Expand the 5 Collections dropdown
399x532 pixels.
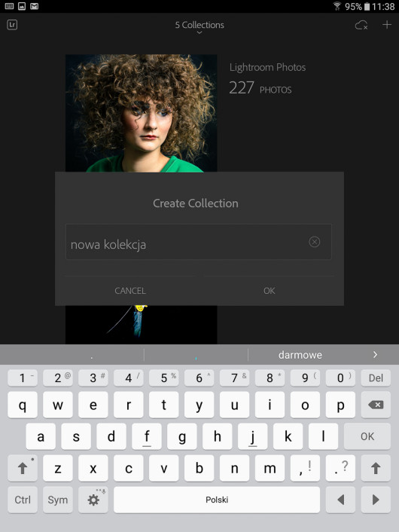click(200, 27)
